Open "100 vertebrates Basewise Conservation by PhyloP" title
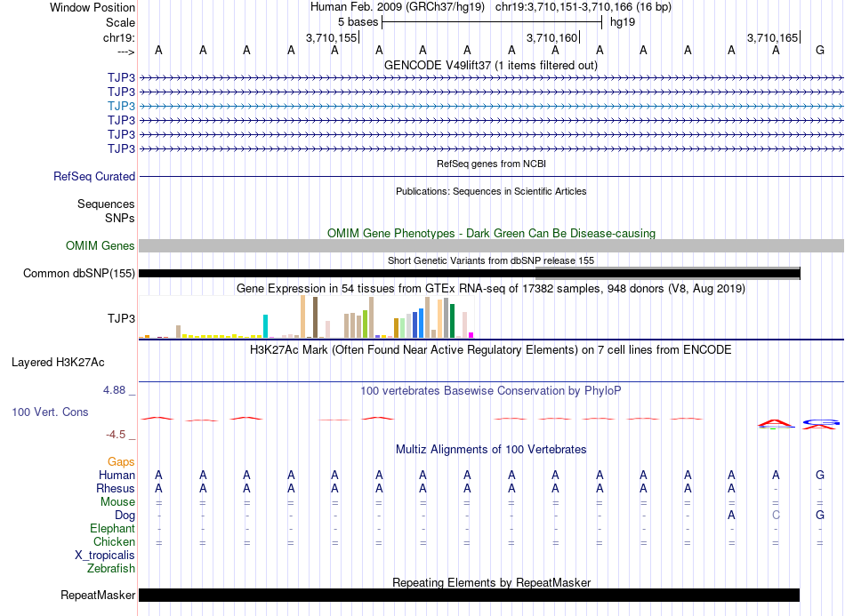Screen dimensions: 845x616 tap(491, 391)
